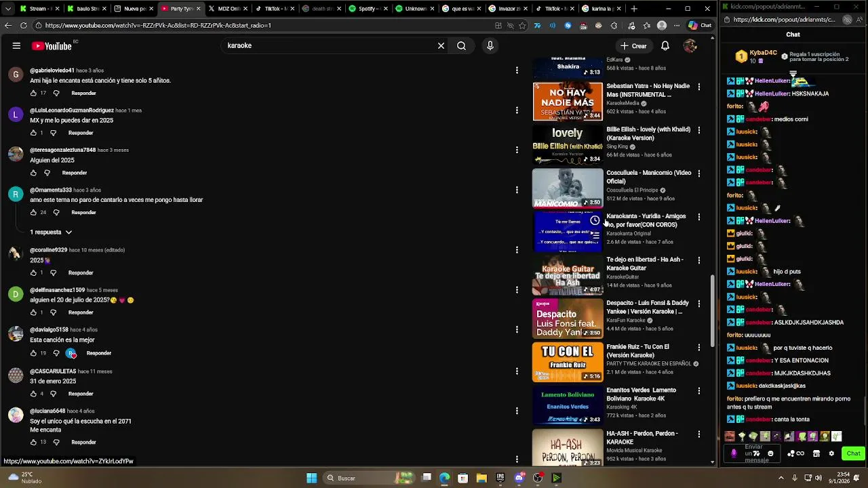The height and width of the screenshot is (488, 868).
Task: Dislike the comment by @delfinasanchez1509
Action: pyautogui.click(x=53, y=312)
